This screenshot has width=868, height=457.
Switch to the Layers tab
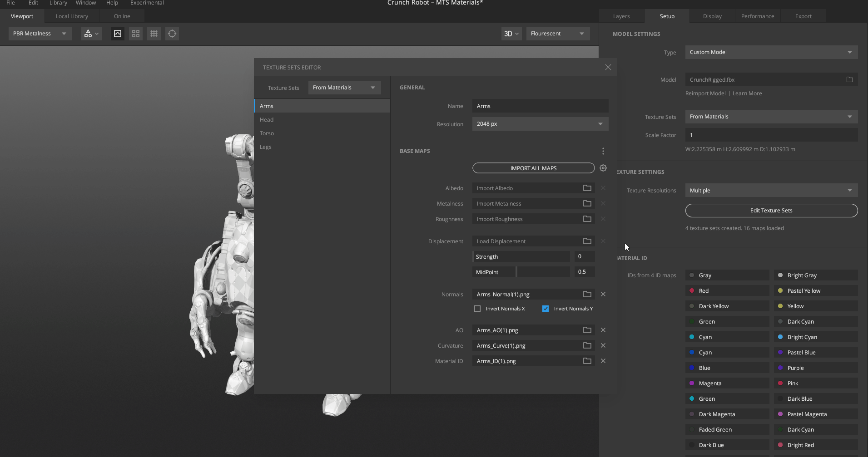[x=621, y=16]
